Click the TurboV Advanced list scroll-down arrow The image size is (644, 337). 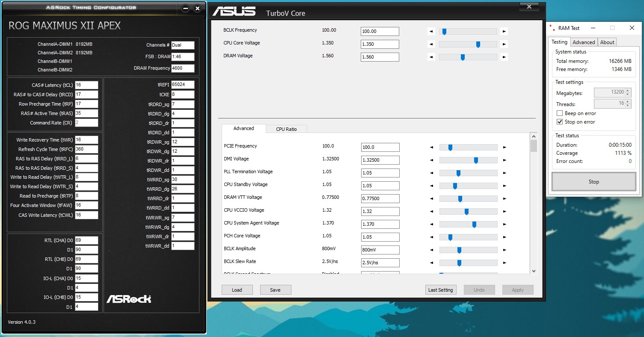[x=534, y=271]
